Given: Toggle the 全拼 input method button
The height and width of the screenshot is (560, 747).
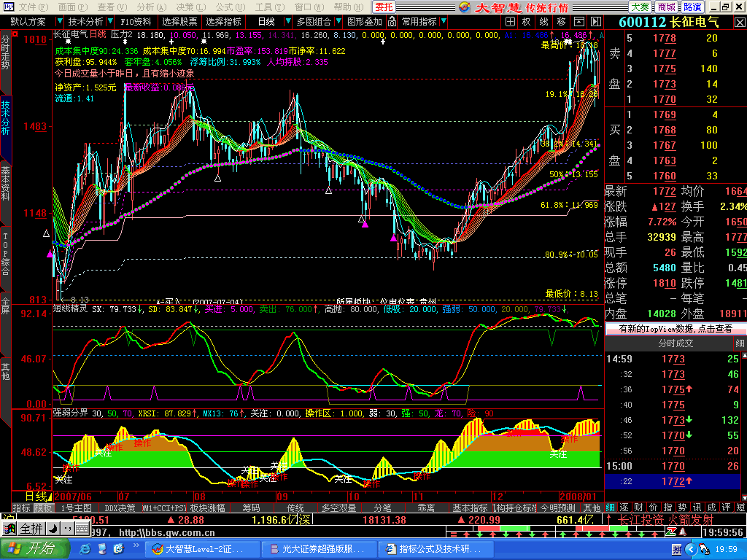Looking at the screenshot, I should [x=31, y=528].
